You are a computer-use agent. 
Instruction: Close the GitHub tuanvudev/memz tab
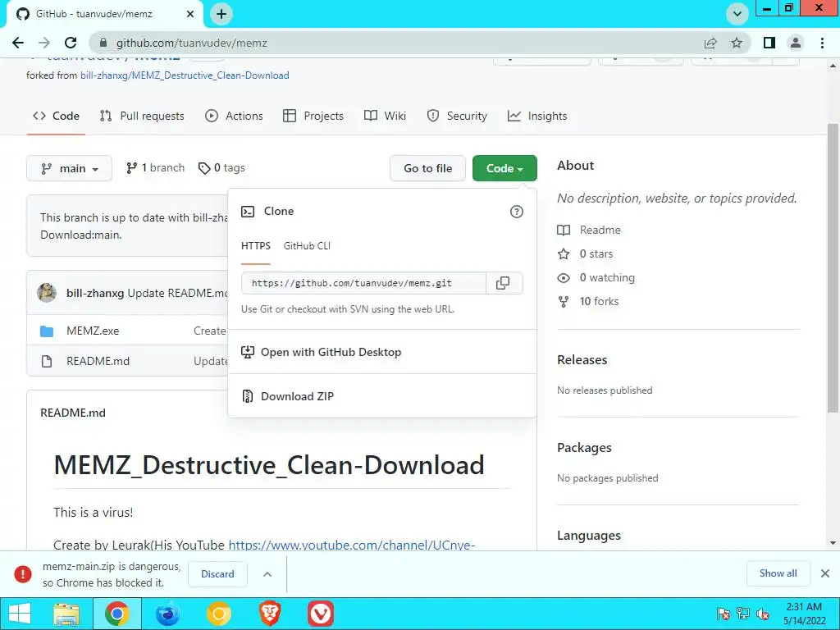tap(190, 14)
